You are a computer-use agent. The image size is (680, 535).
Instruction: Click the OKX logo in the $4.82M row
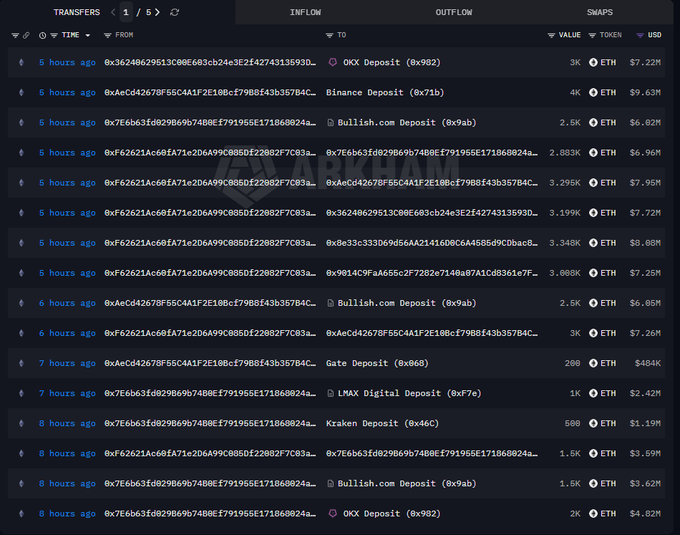(333, 514)
